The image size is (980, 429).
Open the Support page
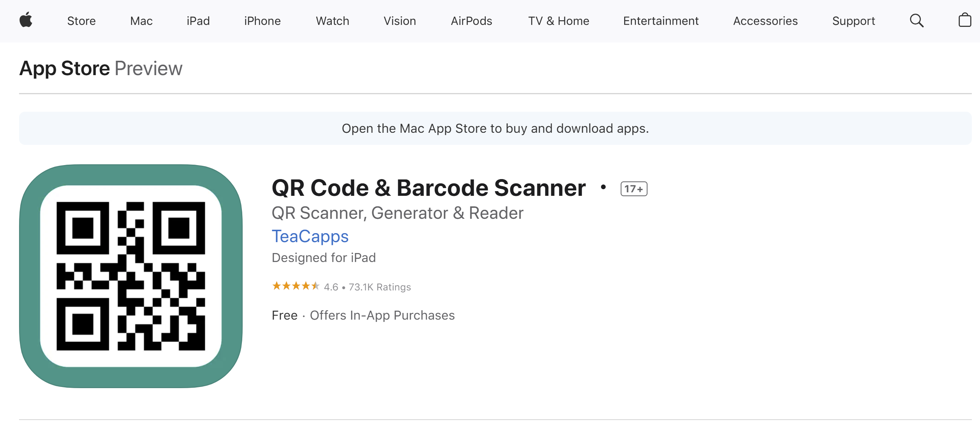[854, 21]
